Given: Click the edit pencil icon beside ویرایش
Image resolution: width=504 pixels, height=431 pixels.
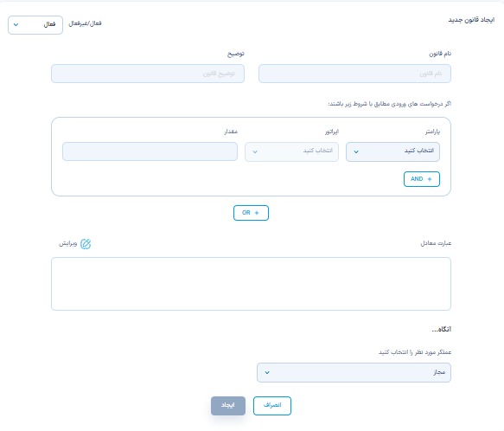Looking at the screenshot, I should coord(86,244).
